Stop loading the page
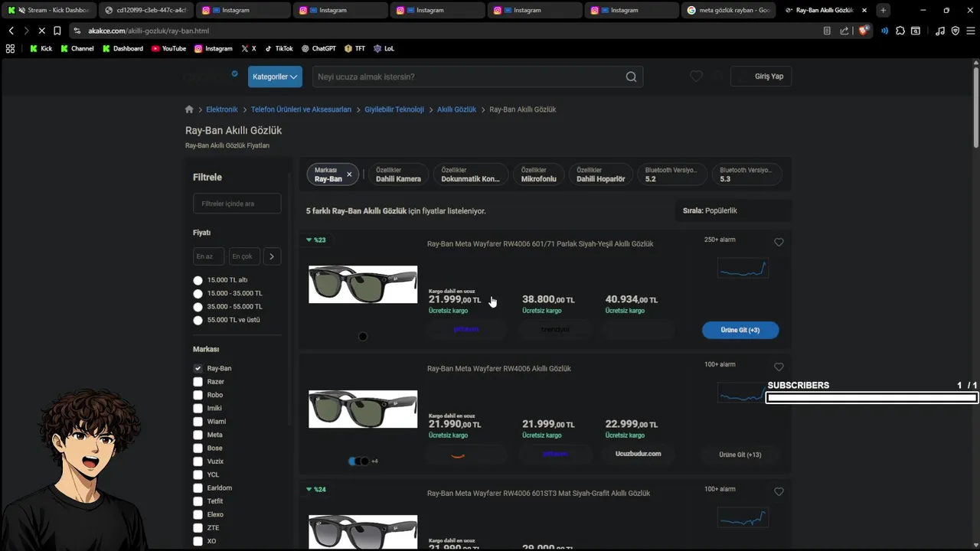The width and height of the screenshot is (980, 551). coord(41,31)
